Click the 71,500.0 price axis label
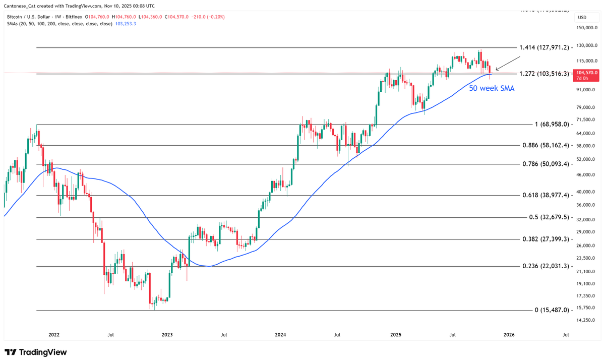 click(x=586, y=120)
